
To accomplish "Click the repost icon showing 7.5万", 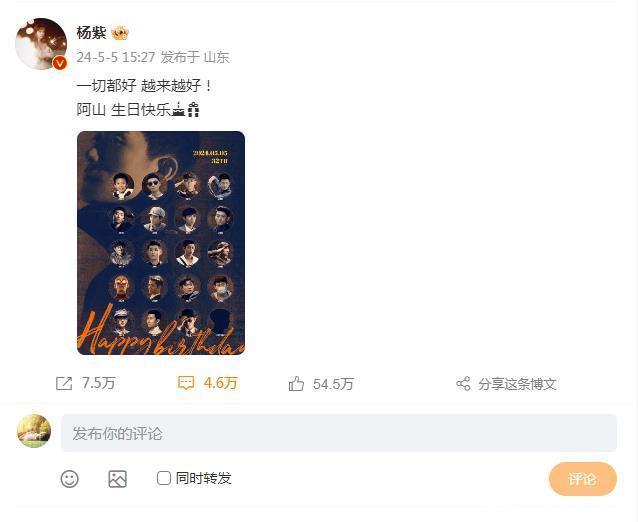I will click(64, 384).
